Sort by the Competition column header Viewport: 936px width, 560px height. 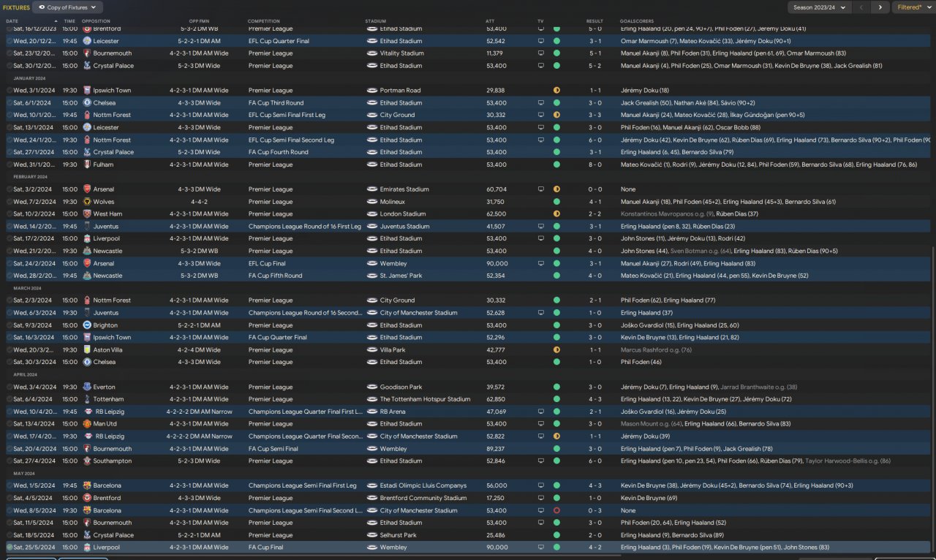pyautogui.click(x=263, y=21)
